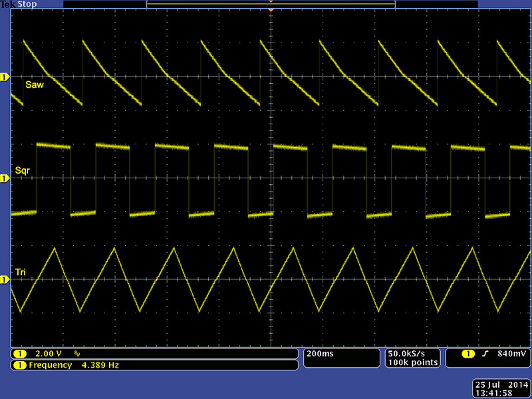The image size is (532, 399).
Task: Click the '100k points' record length readout
Action: tap(413, 362)
